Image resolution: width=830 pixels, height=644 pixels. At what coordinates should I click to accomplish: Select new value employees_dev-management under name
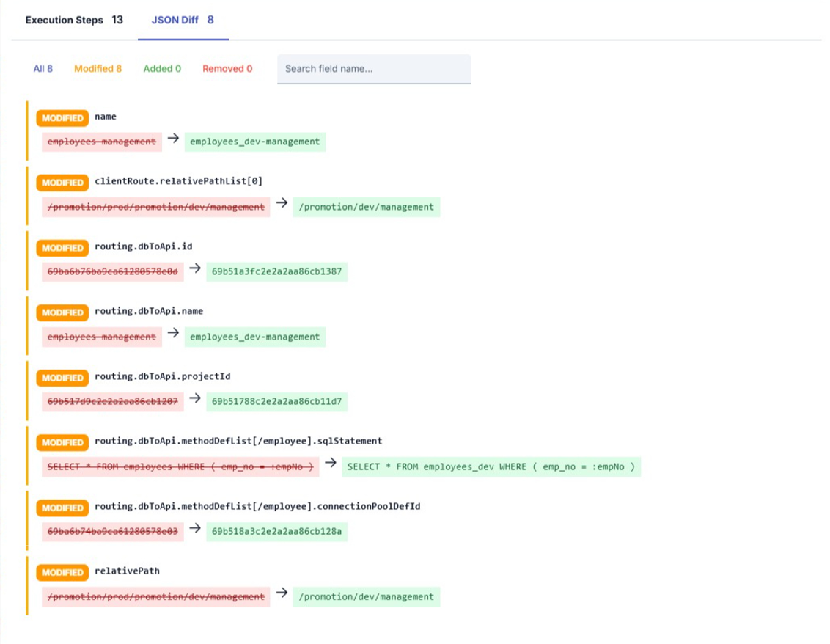click(x=255, y=142)
